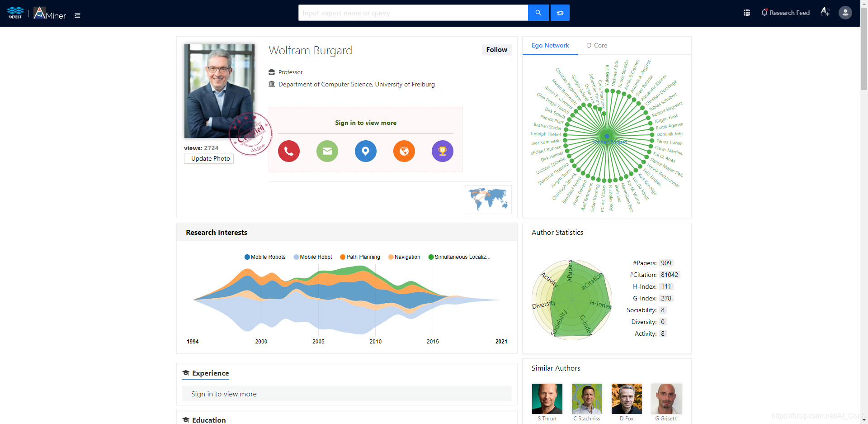Click Wolfram Burgard's profile photo

[219, 91]
